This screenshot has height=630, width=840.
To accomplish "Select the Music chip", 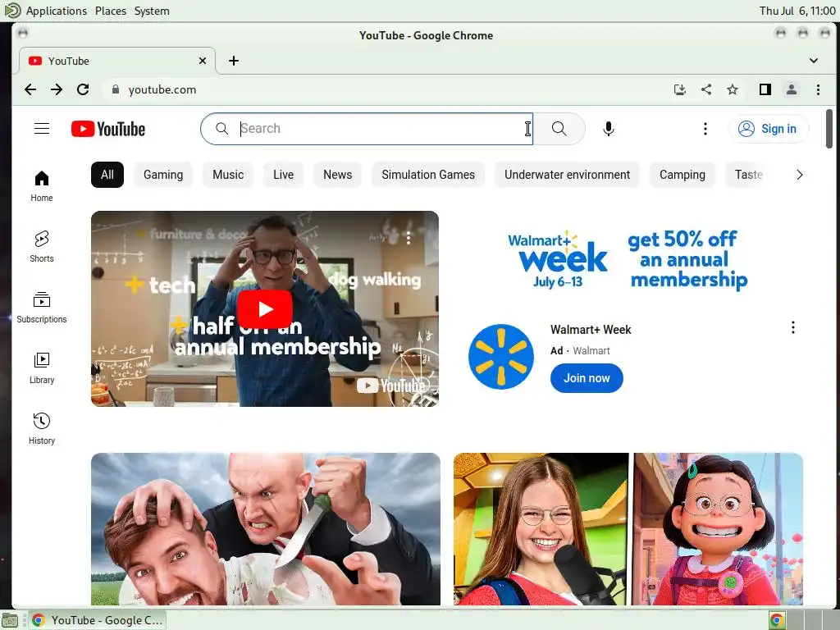I will (x=228, y=175).
